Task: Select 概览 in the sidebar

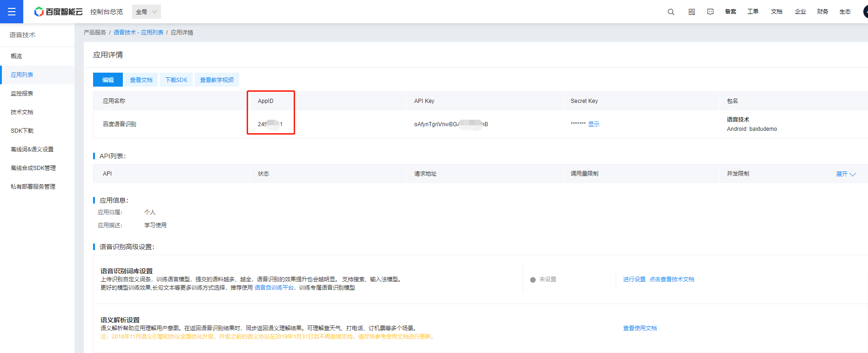Action: [x=37, y=56]
